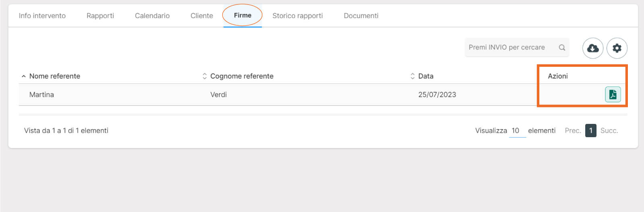Sort by Nome referente column arrow
The width and height of the screenshot is (644, 212).
(x=24, y=76)
